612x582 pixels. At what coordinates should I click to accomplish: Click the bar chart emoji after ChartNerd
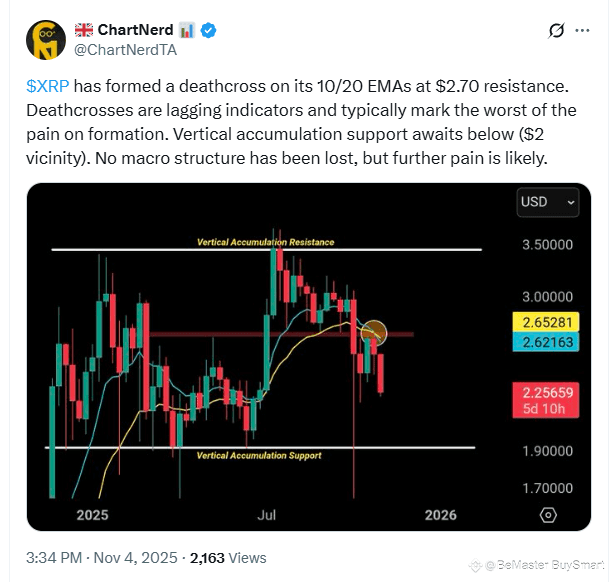[187, 30]
